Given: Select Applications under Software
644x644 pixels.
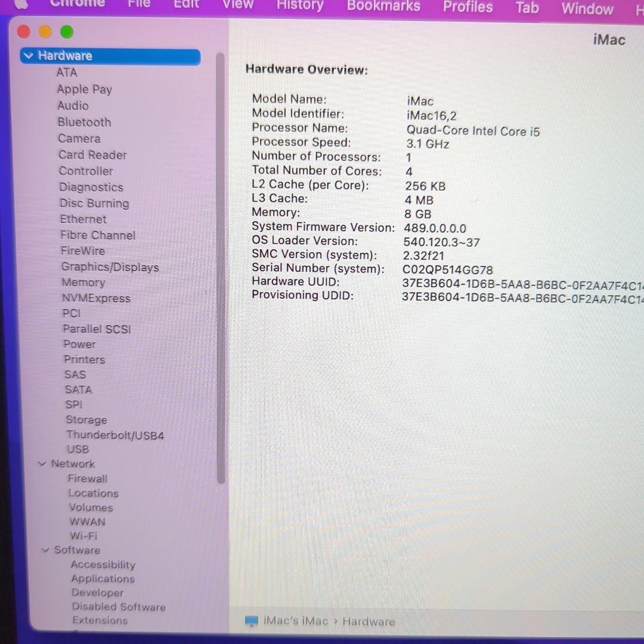Looking at the screenshot, I should click(x=102, y=578).
